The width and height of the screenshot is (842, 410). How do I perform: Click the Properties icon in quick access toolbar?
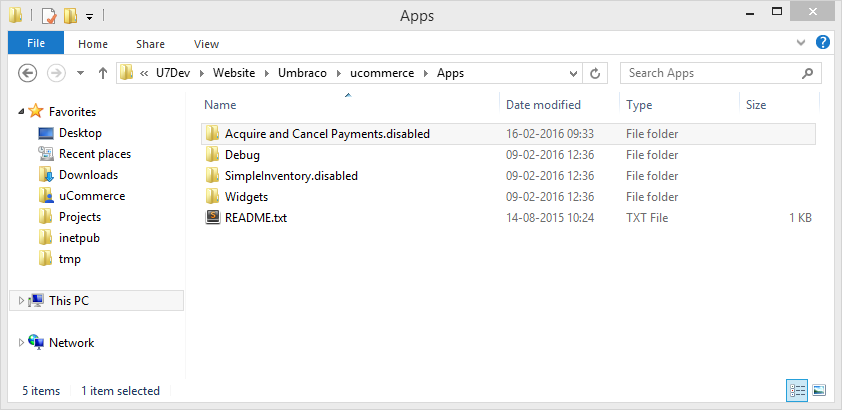49,16
